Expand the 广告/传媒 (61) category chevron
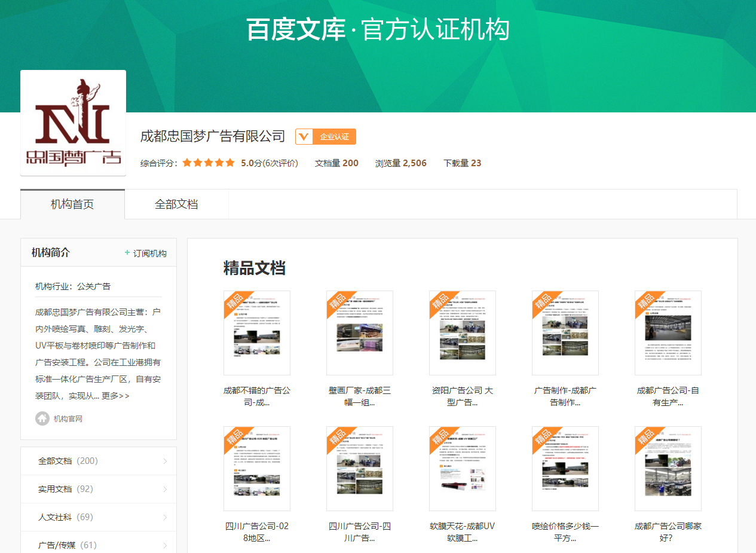 165,545
